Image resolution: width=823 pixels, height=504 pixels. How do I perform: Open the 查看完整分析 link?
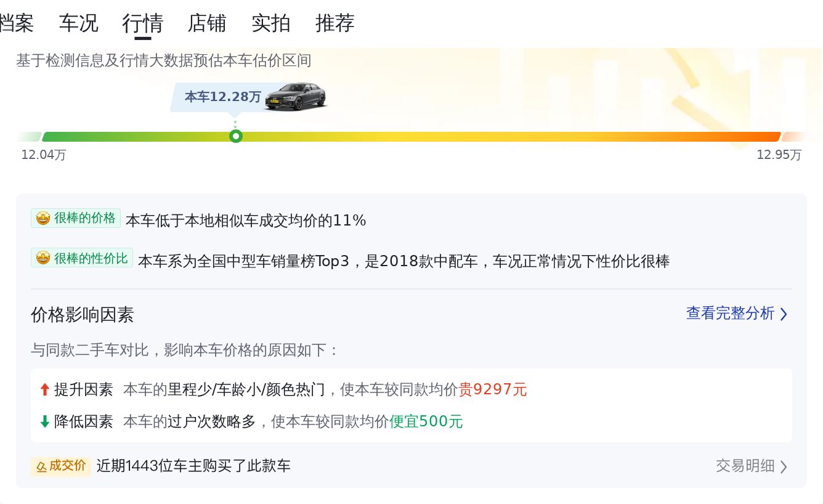[730, 314]
